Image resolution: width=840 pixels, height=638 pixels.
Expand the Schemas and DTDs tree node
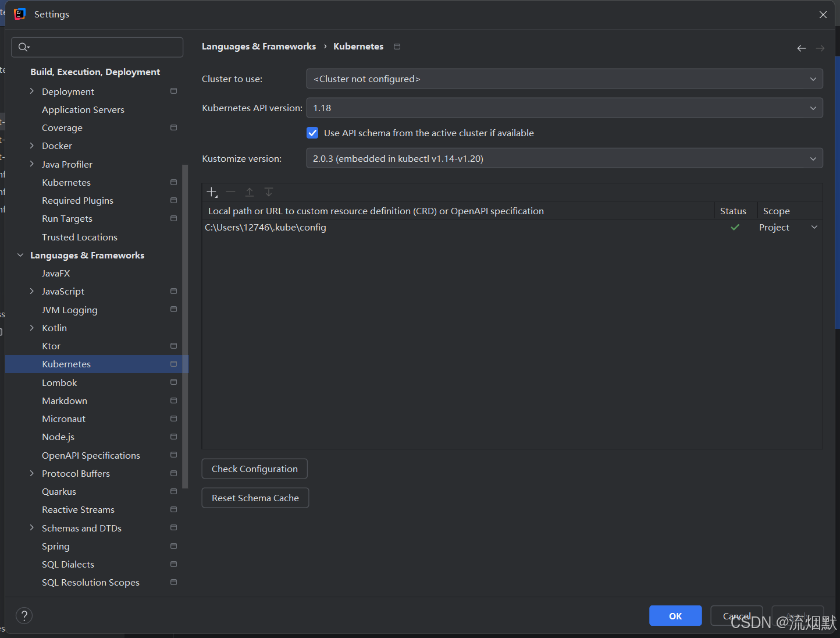click(x=32, y=528)
